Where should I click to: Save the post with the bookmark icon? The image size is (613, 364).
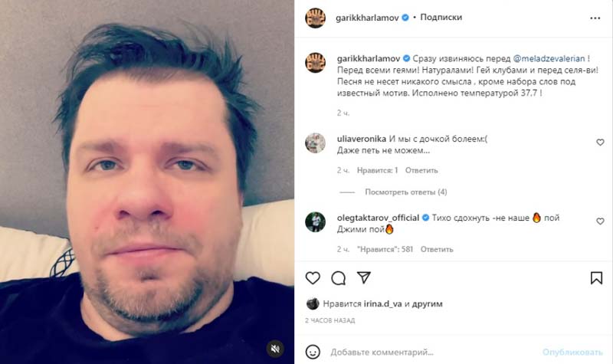pyautogui.click(x=596, y=278)
